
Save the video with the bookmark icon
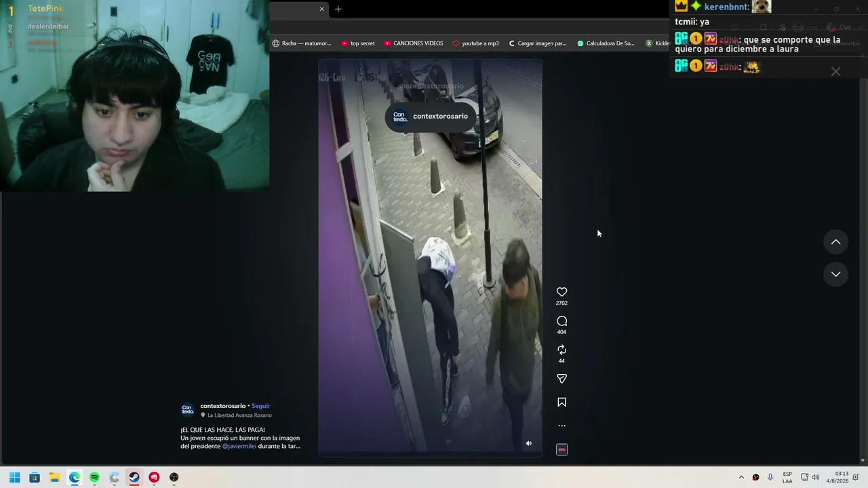tap(561, 403)
